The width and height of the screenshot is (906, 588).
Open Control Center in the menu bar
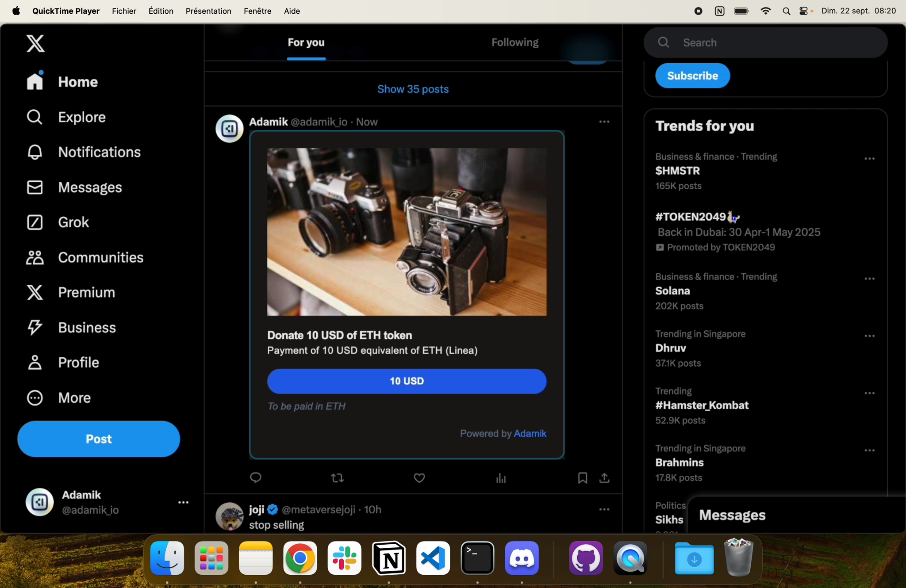click(804, 11)
